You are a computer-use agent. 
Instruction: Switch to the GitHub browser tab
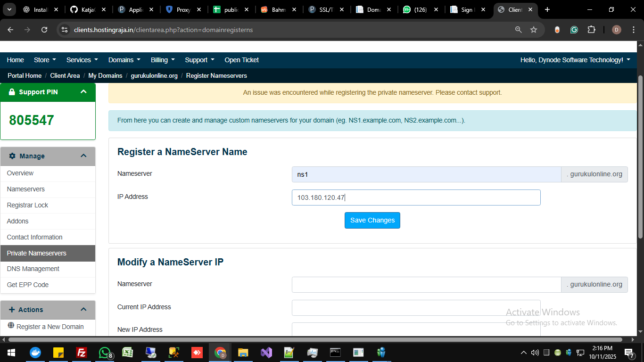tap(88, 9)
